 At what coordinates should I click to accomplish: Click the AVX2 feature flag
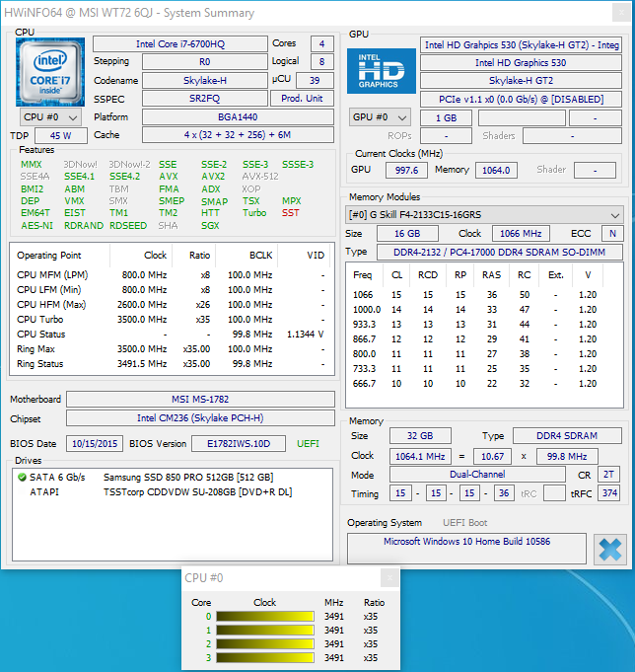pos(213,177)
